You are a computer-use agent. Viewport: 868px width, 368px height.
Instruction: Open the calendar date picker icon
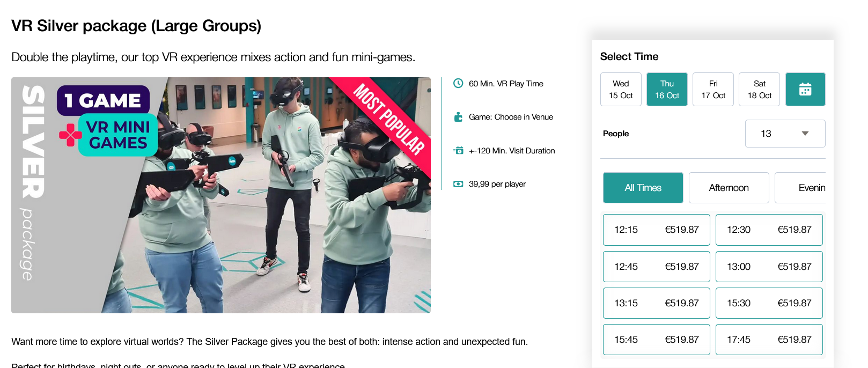coord(805,89)
